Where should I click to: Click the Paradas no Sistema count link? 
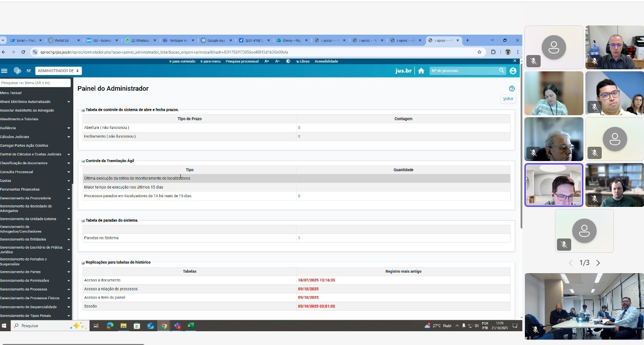[299, 238]
